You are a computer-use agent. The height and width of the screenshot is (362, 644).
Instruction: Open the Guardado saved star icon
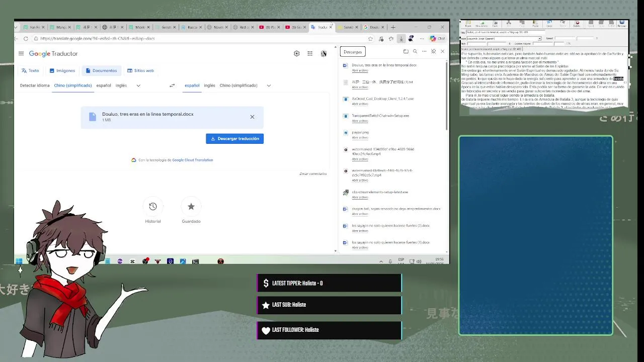pos(191,206)
